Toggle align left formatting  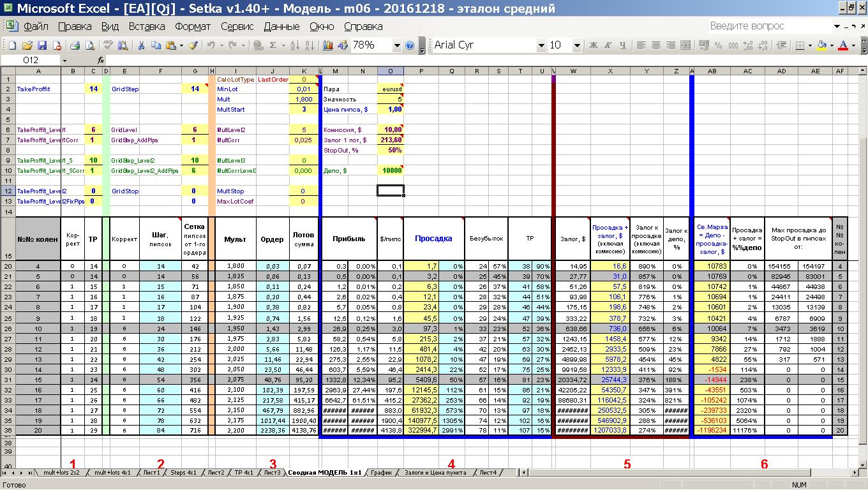pyautogui.click(x=641, y=45)
